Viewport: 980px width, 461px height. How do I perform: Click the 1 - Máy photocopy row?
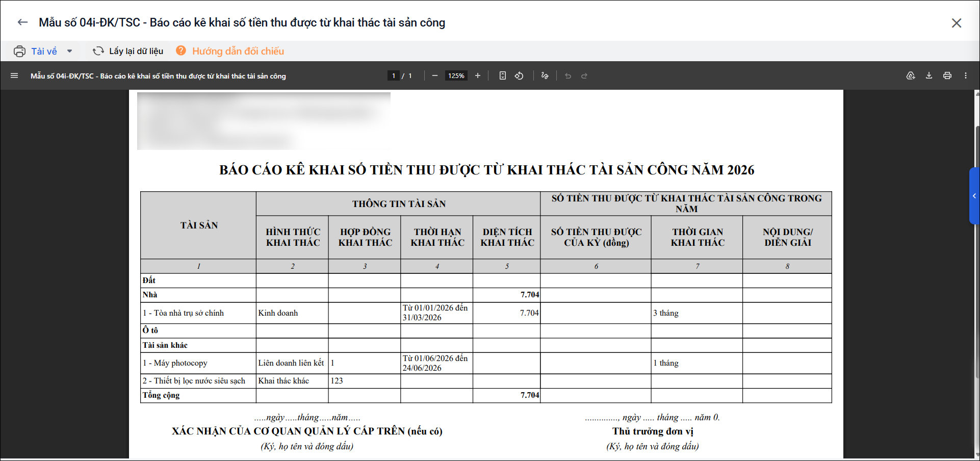[x=486, y=363]
